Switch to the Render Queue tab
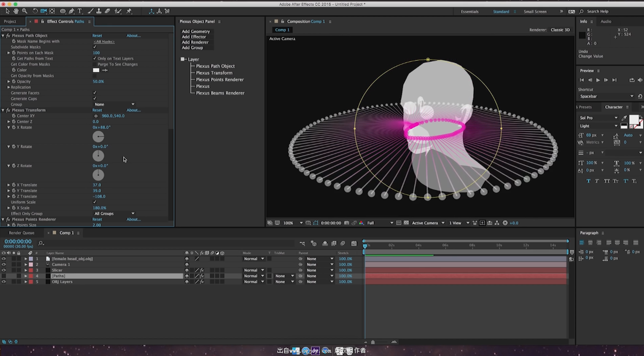 pos(21,233)
